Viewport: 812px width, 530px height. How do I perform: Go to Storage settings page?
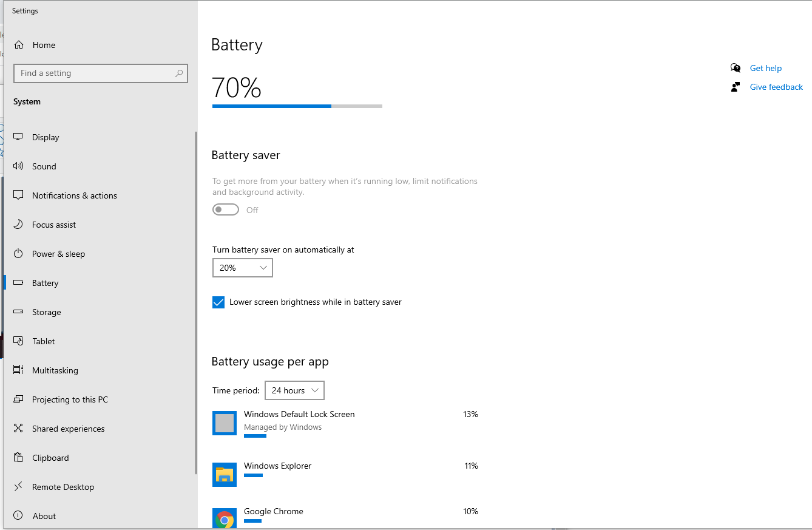46,312
